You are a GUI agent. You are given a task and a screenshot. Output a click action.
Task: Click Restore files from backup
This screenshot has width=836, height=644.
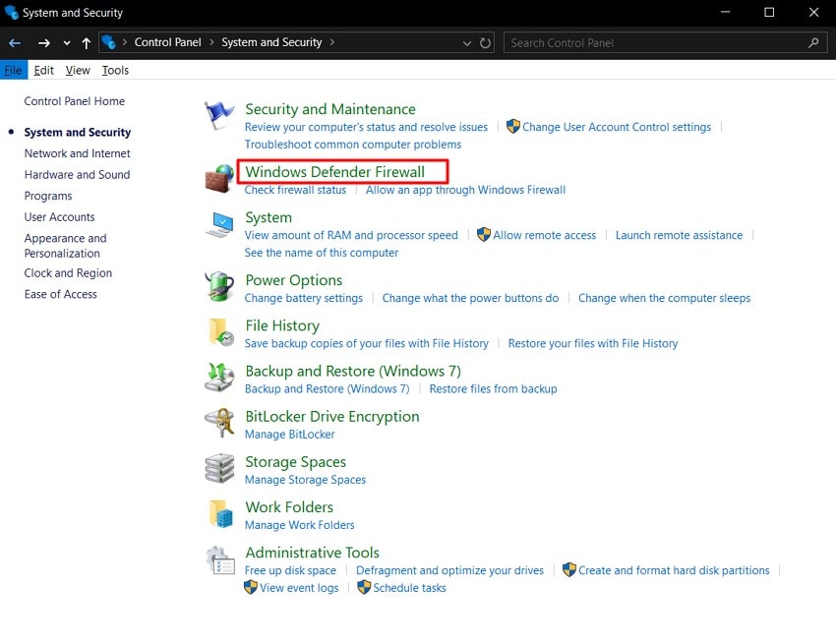[493, 388]
